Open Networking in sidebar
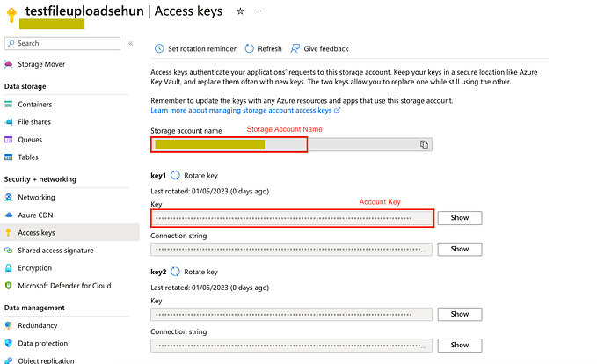This screenshot has width=597, height=364. (x=36, y=197)
